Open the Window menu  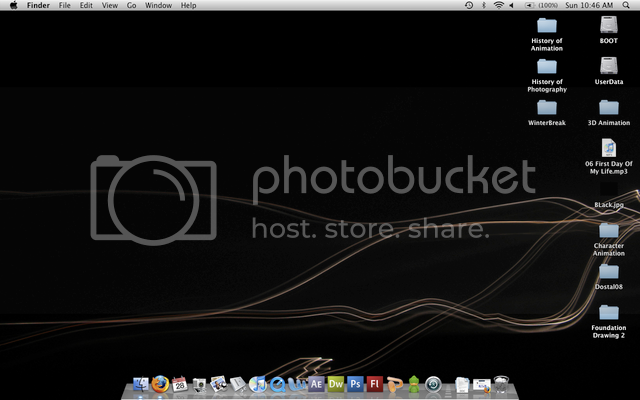pyautogui.click(x=158, y=6)
